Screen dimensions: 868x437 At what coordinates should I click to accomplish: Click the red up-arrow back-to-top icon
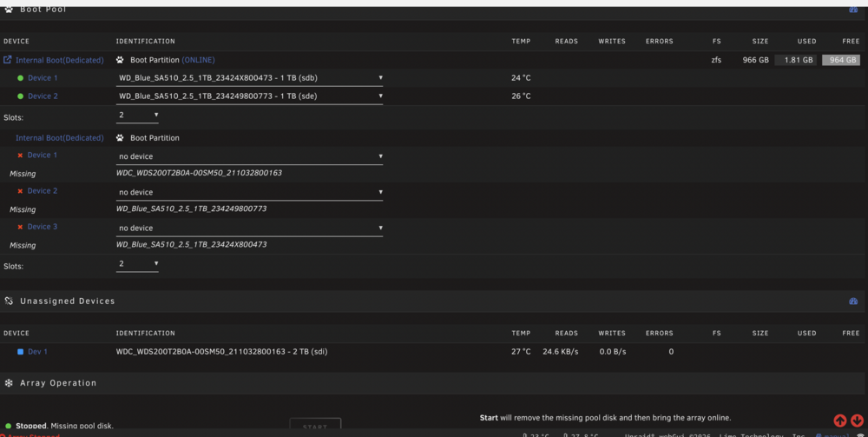(839, 421)
